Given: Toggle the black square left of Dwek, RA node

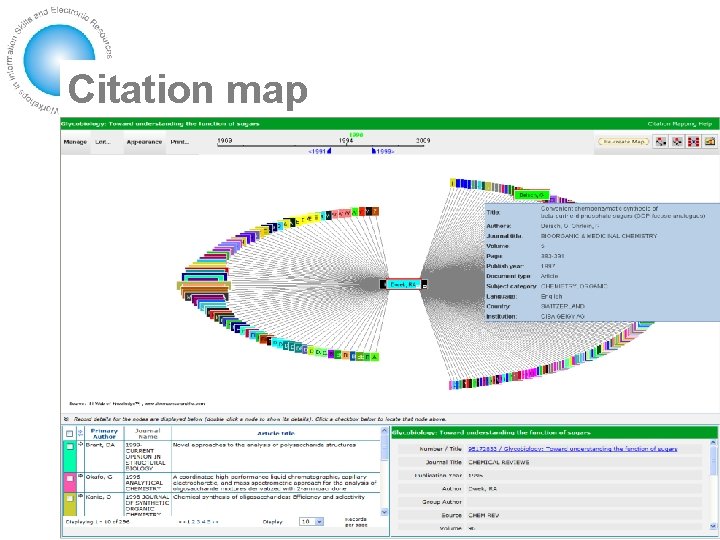Looking at the screenshot, I should click(x=383, y=285).
